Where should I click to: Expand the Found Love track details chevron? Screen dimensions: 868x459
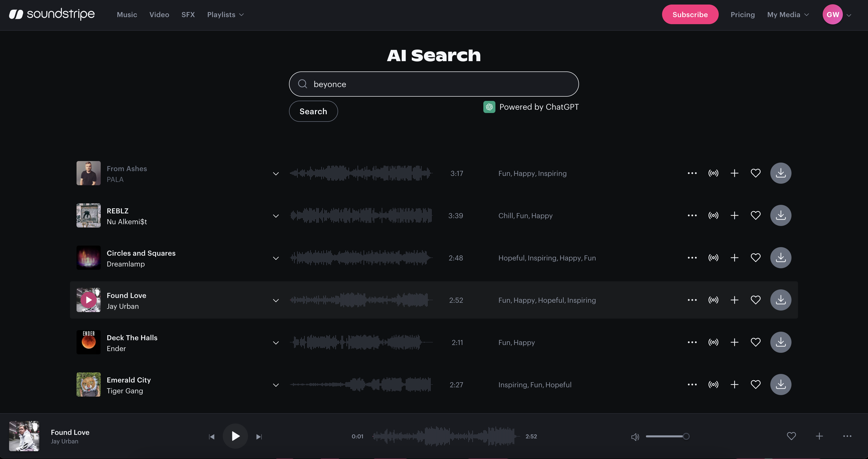click(276, 299)
